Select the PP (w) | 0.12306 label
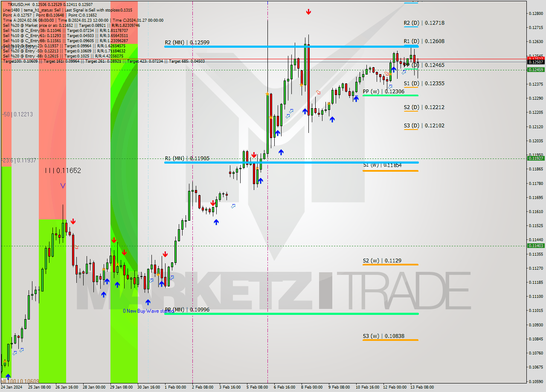 click(x=383, y=92)
